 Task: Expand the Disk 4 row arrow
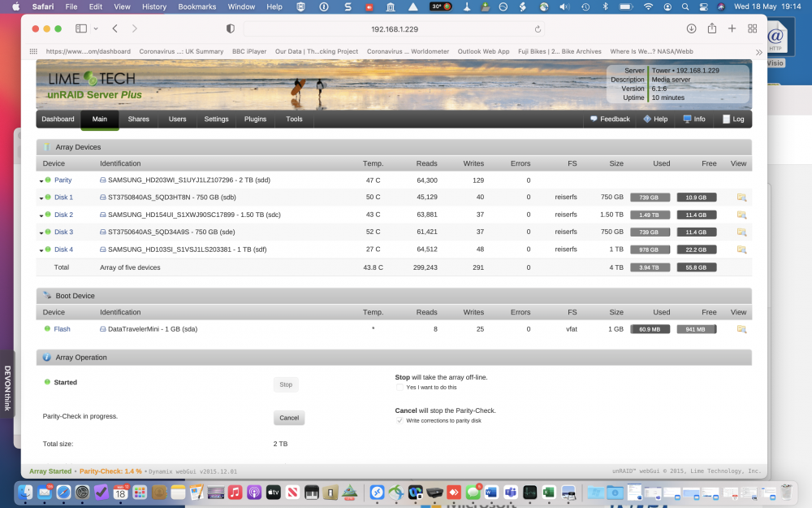click(x=41, y=250)
